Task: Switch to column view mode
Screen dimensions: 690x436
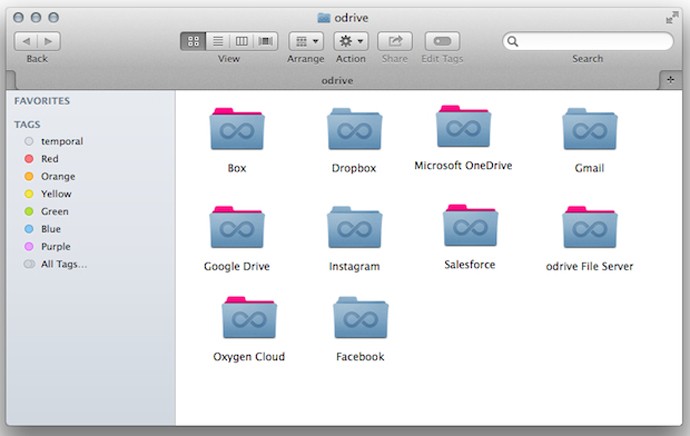Action: 241,41
